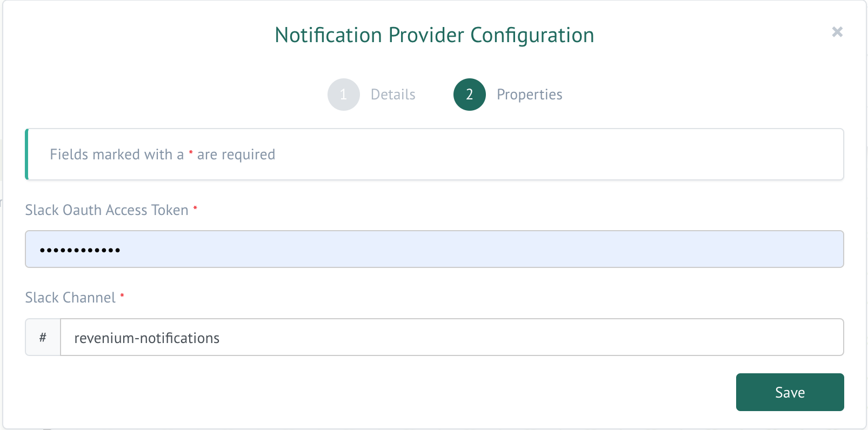This screenshot has height=430, width=868.
Task: Click the asterisk next to Access Token label
Action: click(195, 208)
